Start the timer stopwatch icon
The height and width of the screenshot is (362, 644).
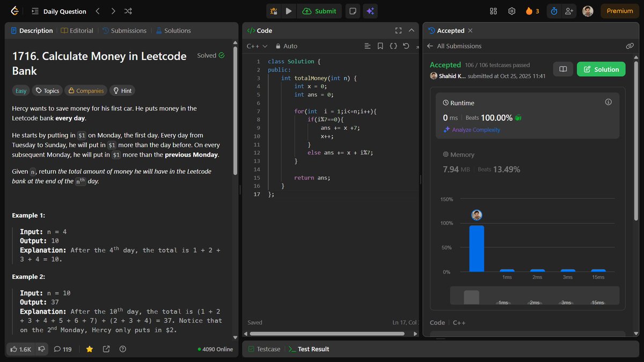click(554, 11)
